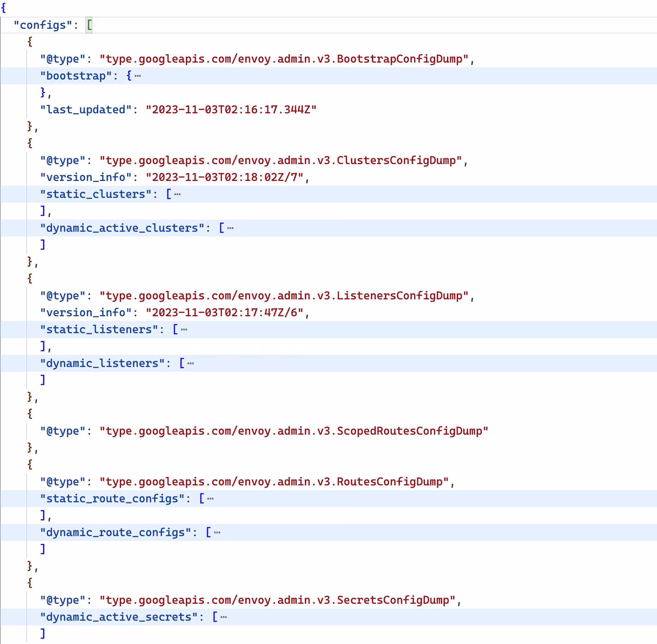This screenshot has height=644, width=657.
Task: Click the ClustersConfigDump type string
Action: click(281, 161)
